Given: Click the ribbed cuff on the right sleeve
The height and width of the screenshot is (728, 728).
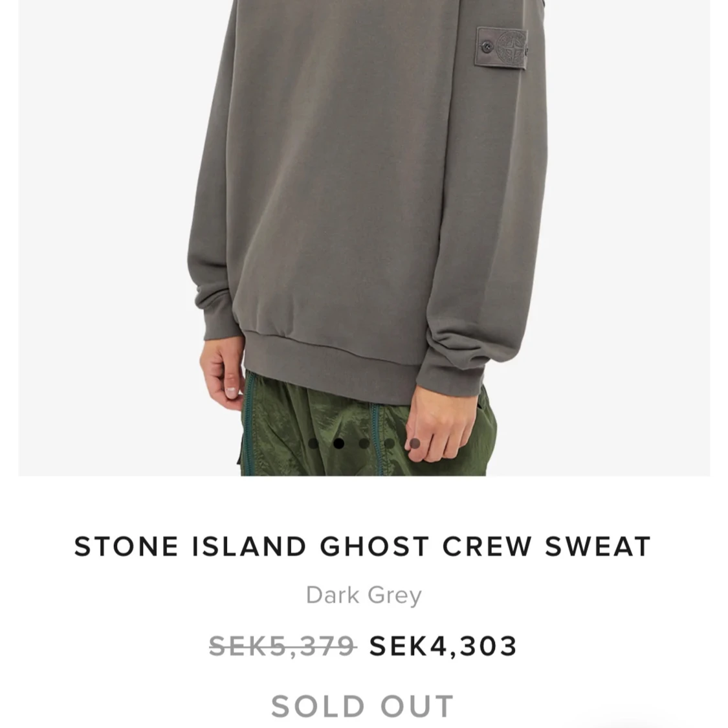Looking at the screenshot, I should [x=450, y=366].
